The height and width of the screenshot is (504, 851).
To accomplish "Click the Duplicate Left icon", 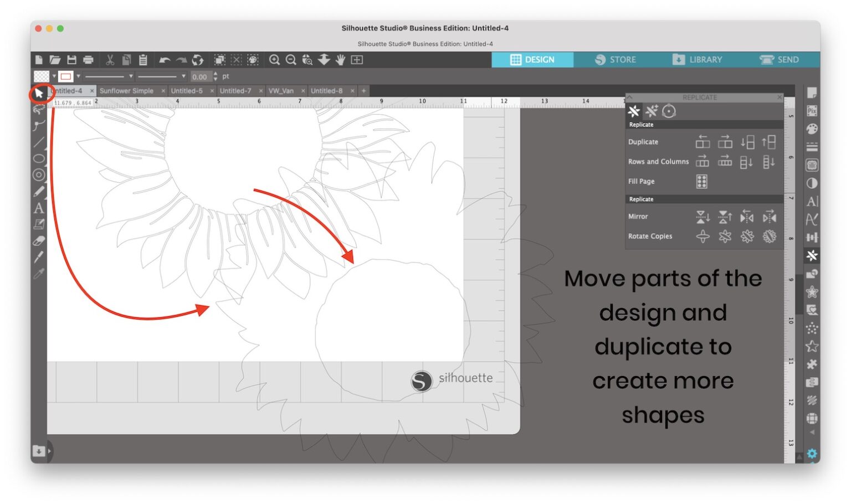I will [x=703, y=141].
